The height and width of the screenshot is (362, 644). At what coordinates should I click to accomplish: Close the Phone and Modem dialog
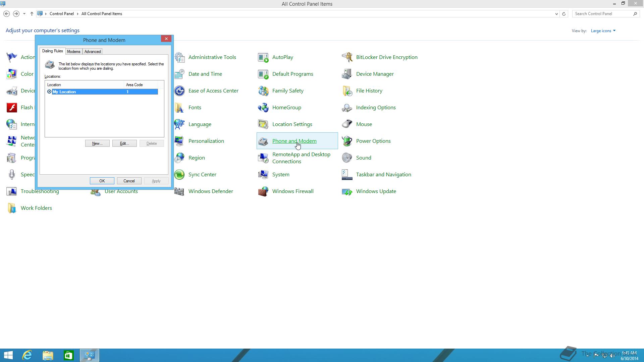pyautogui.click(x=166, y=39)
